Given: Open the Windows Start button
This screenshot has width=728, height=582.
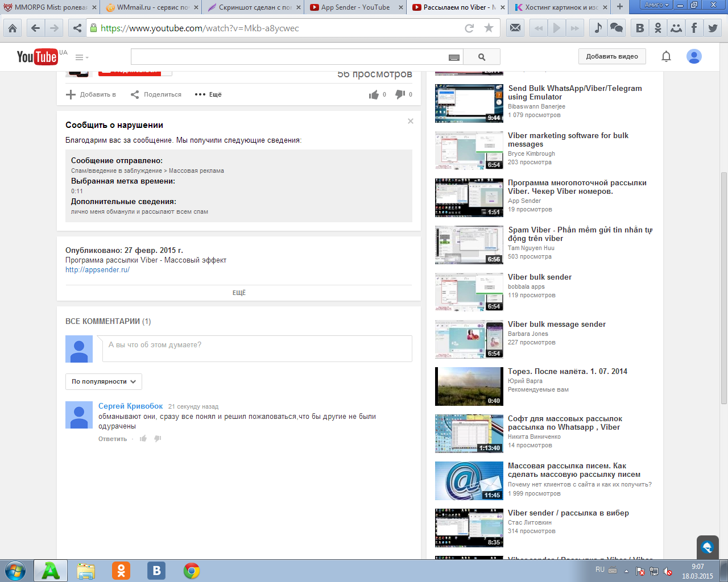Looking at the screenshot, I should 15,571.
